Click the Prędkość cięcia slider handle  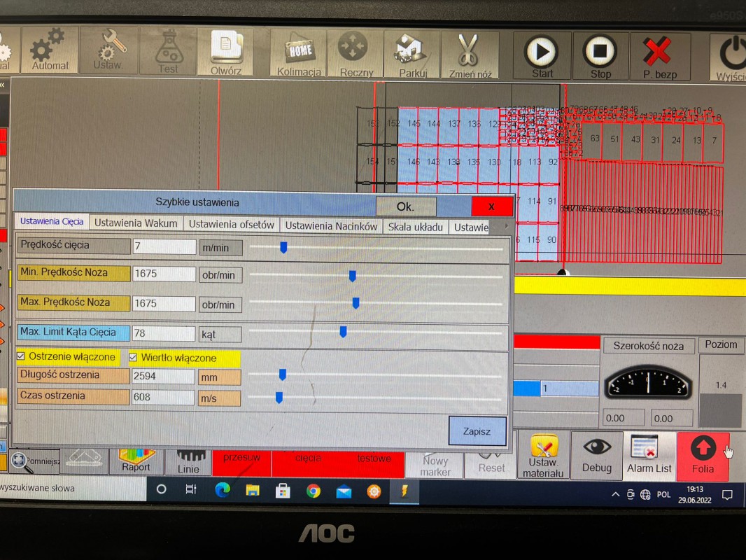click(x=283, y=246)
